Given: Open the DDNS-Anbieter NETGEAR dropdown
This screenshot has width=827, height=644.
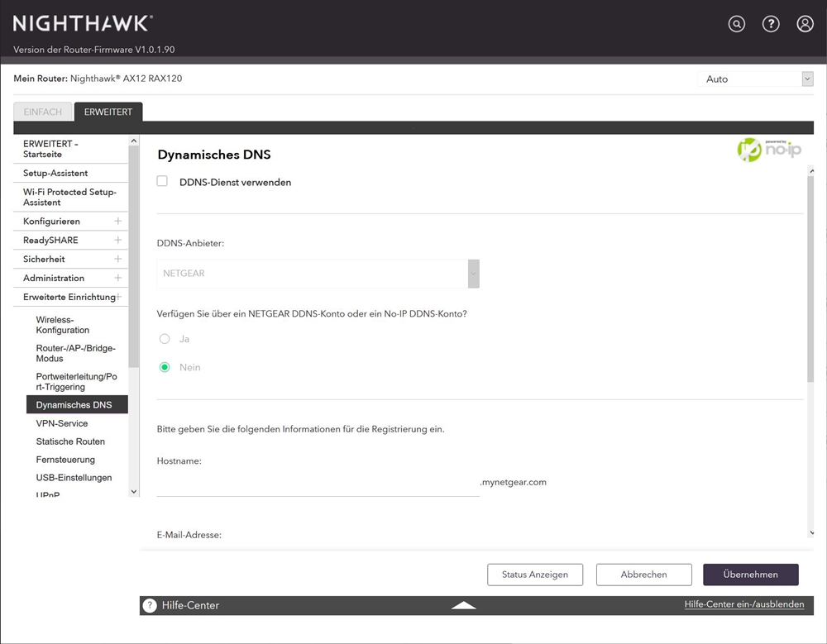Looking at the screenshot, I should (318, 274).
